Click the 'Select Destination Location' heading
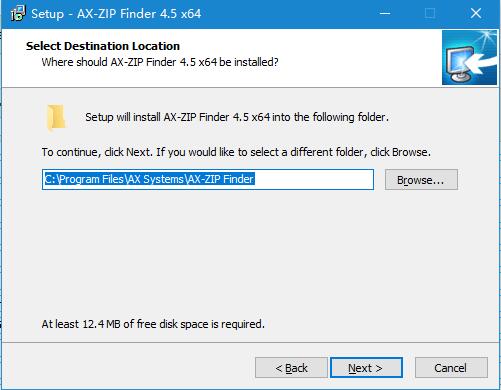 pyautogui.click(x=103, y=46)
